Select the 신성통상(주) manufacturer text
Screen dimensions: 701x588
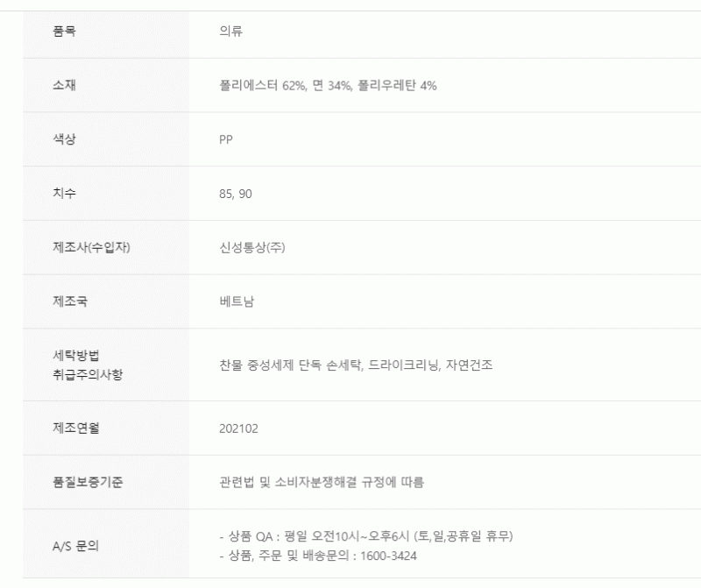[252, 247]
